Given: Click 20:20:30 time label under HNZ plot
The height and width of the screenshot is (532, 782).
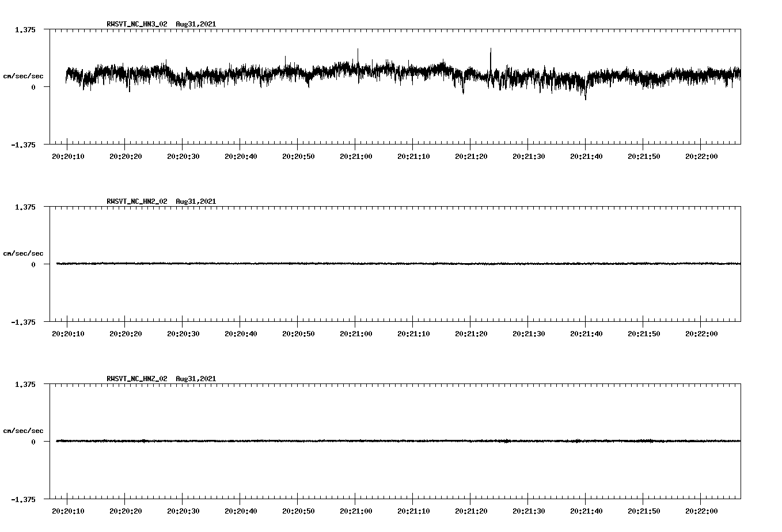Looking at the screenshot, I should tap(183, 511).
